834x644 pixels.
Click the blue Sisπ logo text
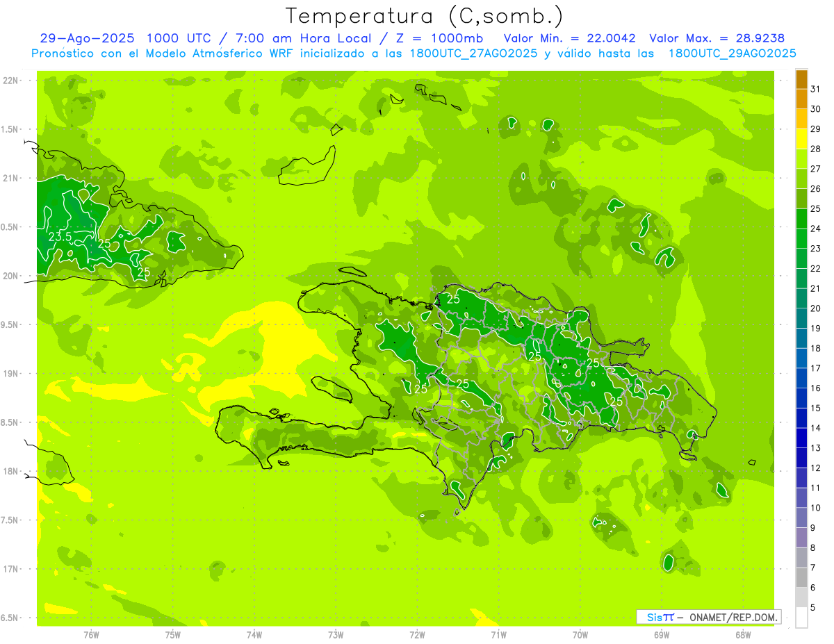(660, 617)
